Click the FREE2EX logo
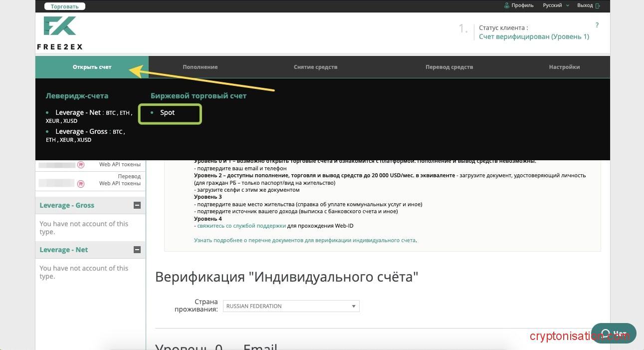 pos(59,32)
